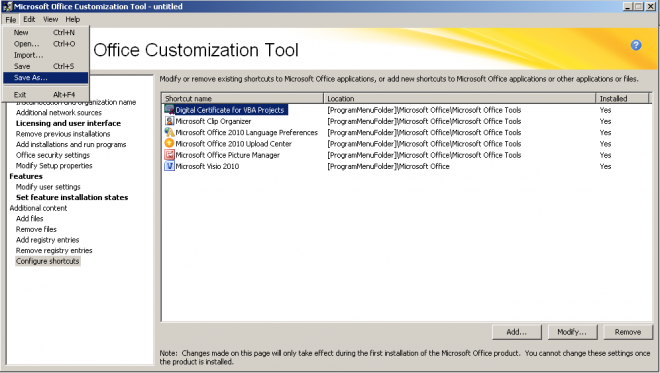660x373 pixels.
Task: Choose New from the File menu
Action: (45, 32)
